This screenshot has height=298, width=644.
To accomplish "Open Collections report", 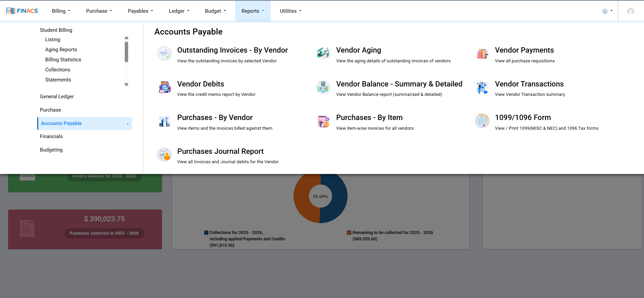I will click(58, 70).
